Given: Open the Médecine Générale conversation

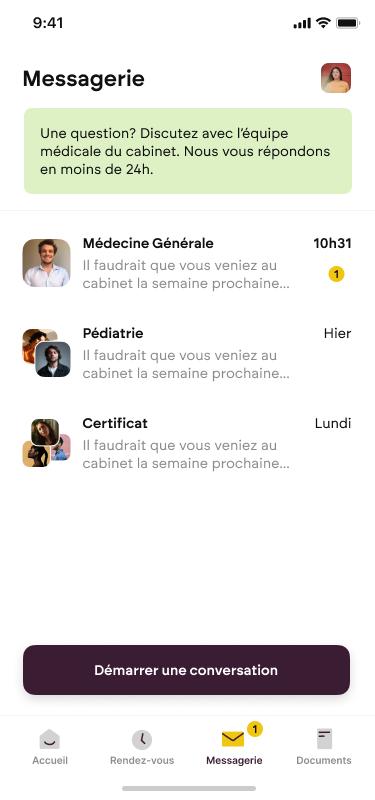Looking at the screenshot, I should [x=187, y=263].
